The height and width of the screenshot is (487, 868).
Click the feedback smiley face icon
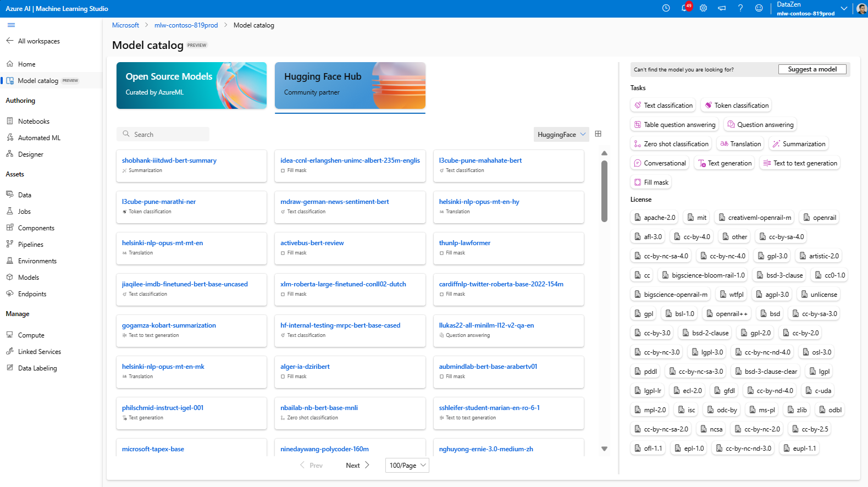click(x=759, y=8)
